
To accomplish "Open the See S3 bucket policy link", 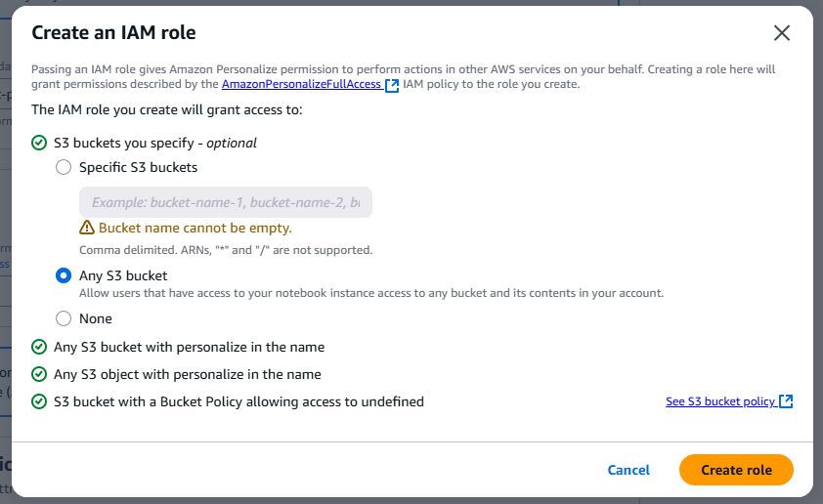I will click(x=720, y=401).
